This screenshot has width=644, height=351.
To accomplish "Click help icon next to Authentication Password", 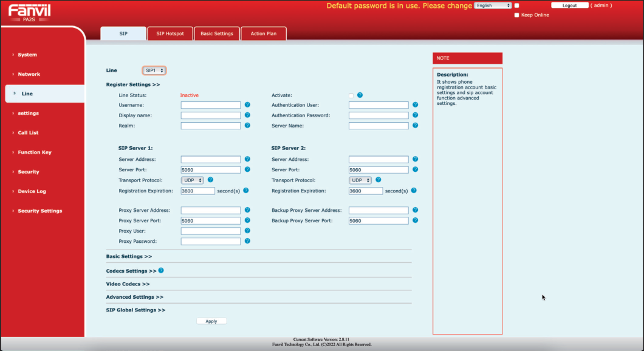I will click(415, 115).
